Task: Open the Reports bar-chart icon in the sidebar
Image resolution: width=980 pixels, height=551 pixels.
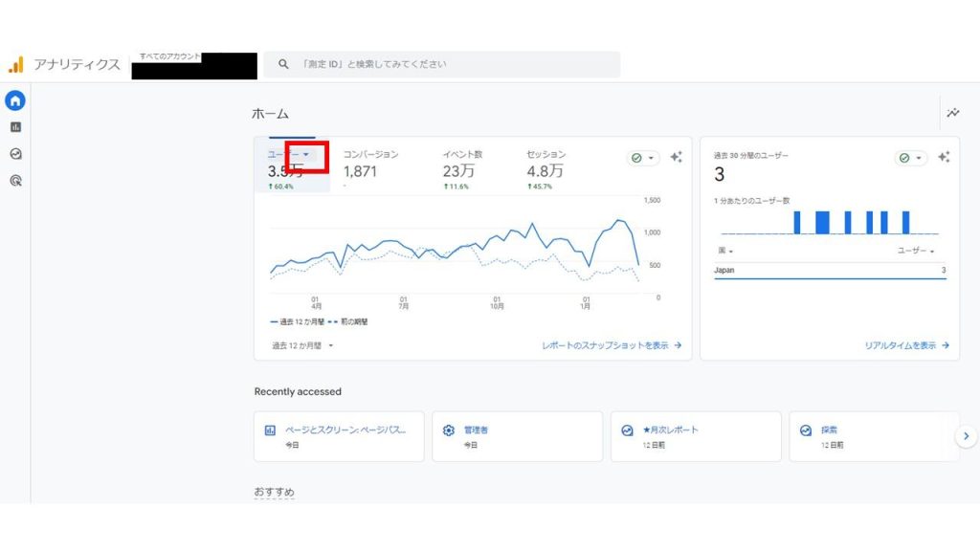Action: coord(15,127)
